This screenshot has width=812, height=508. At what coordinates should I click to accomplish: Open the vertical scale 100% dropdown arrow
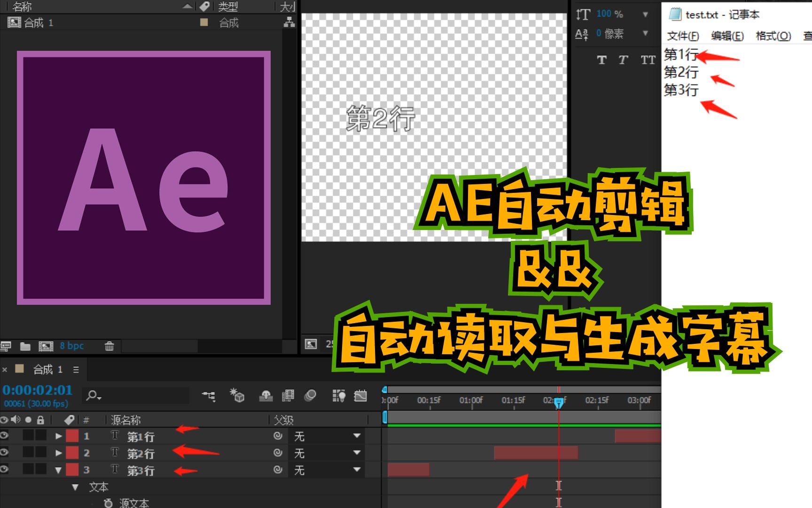(x=645, y=15)
